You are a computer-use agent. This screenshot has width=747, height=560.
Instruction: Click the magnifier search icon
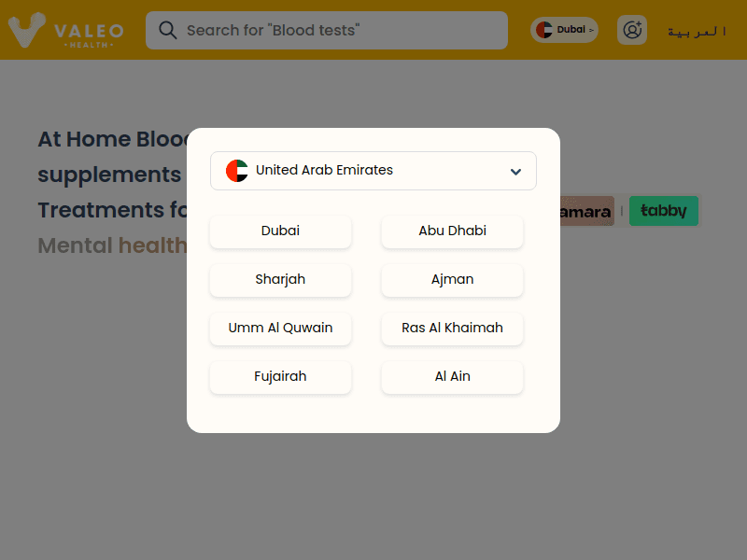(x=168, y=30)
